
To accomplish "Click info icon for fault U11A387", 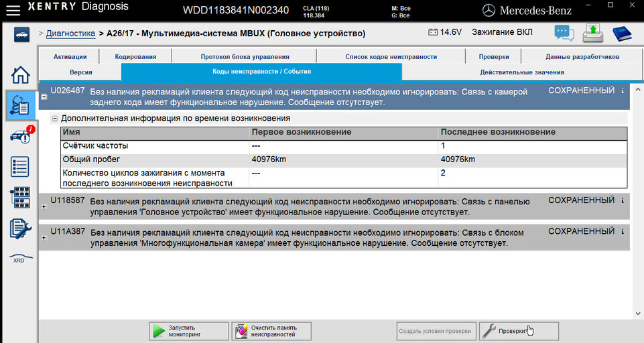I will (623, 232).
